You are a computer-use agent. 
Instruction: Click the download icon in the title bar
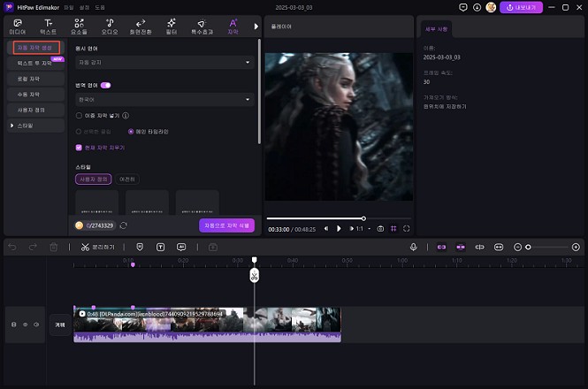[478, 7]
